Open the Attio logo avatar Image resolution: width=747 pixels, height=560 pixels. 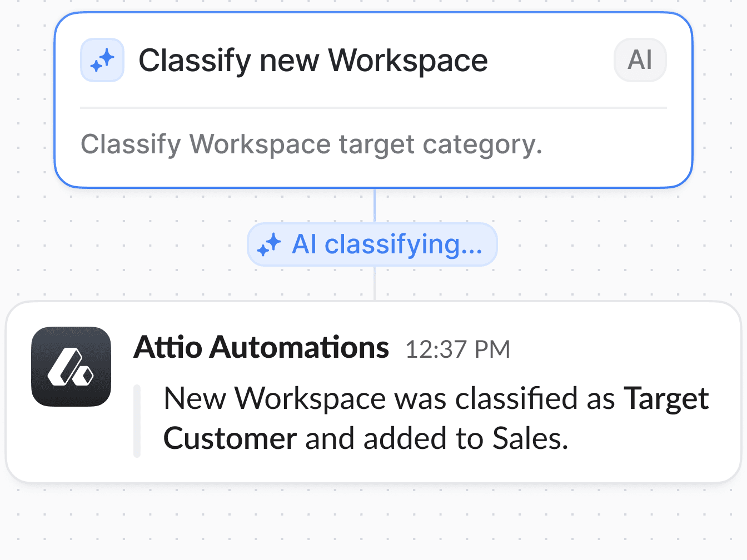coord(71,367)
